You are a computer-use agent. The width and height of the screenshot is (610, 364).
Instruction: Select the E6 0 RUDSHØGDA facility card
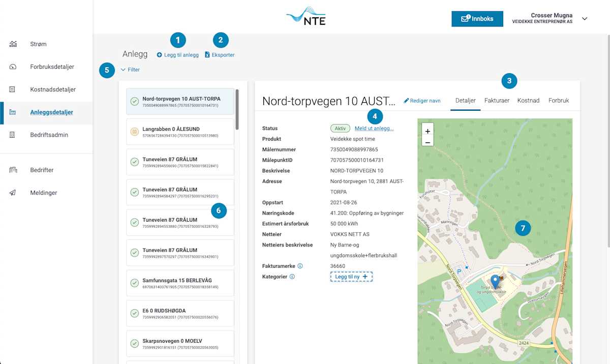(x=180, y=314)
